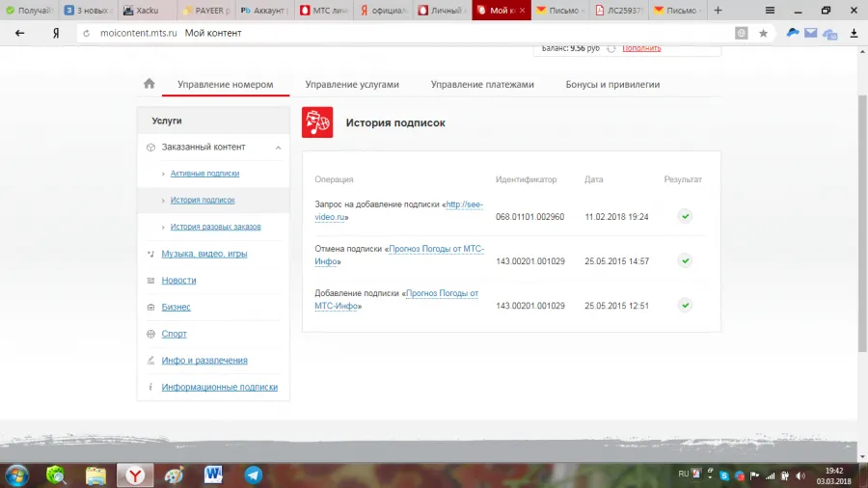Open the Музыка, видео, игры link
868x488 pixels.
204,254
